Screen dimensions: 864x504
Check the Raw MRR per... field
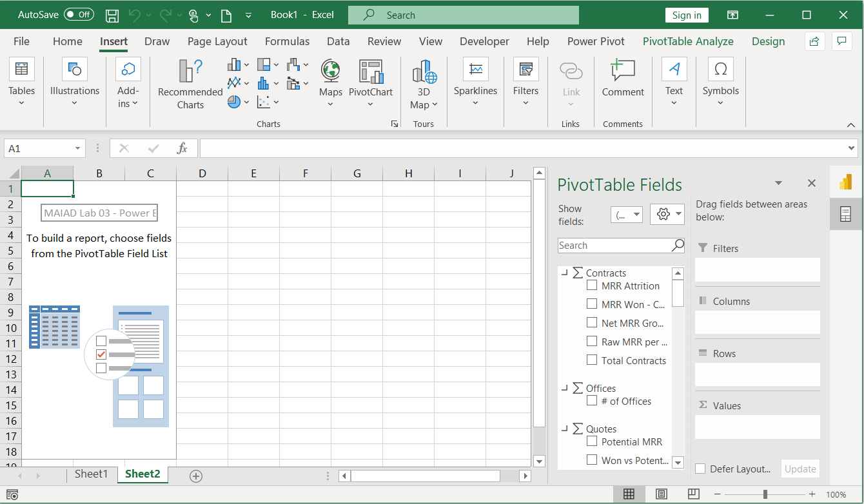592,341
